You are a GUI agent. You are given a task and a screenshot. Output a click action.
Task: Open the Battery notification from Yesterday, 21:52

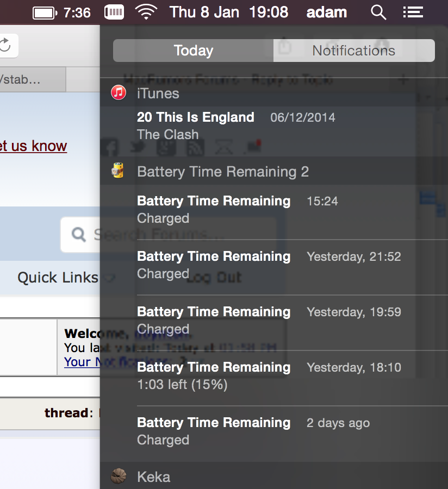pyautogui.click(x=274, y=267)
